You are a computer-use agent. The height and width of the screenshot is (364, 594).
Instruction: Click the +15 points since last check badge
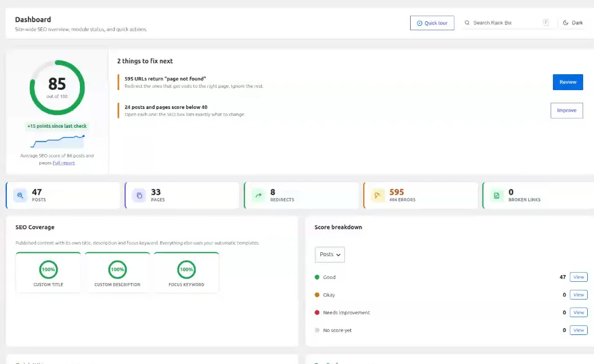pyautogui.click(x=57, y=126)
